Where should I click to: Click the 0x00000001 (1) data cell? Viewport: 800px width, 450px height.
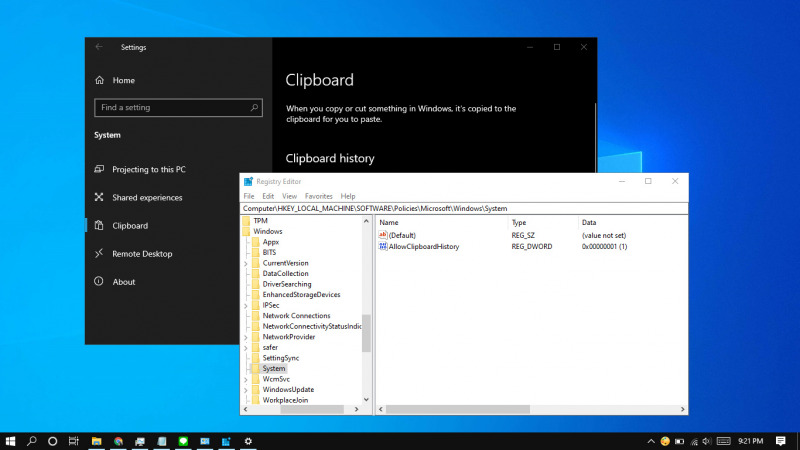click(604, 246)
